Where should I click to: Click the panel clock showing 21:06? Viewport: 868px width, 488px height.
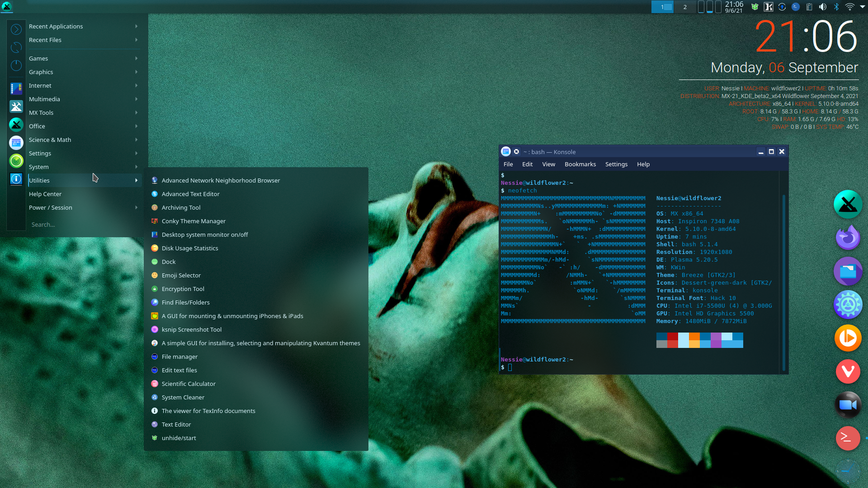(734, 7)
